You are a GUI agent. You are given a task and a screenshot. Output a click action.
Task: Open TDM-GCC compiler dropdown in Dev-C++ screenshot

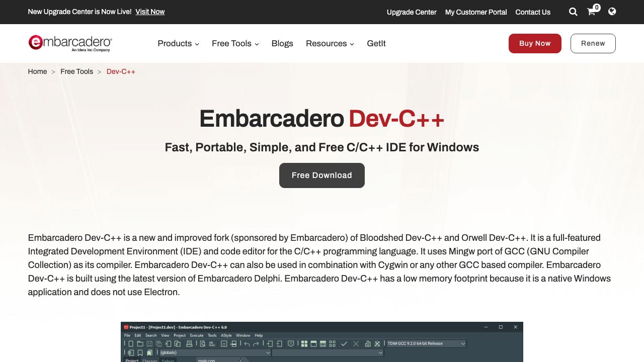426,343
